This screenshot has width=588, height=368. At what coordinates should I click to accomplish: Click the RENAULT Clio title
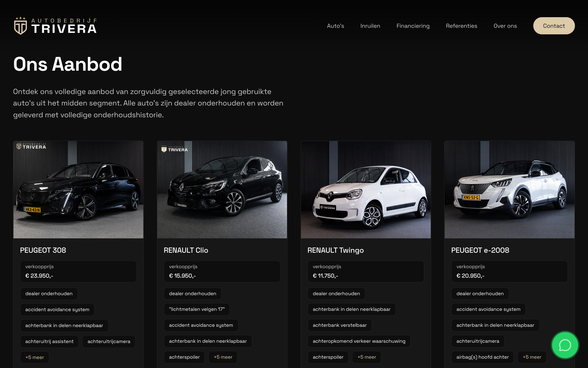(x=186, y=250)
